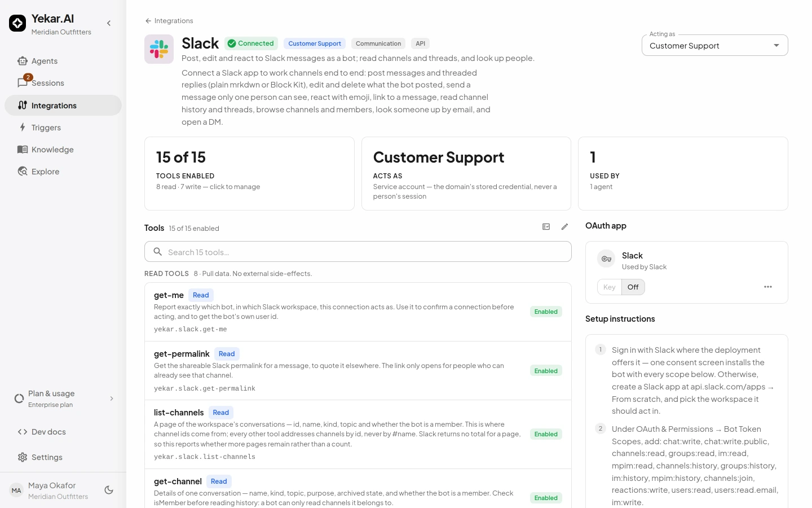Expand Plan & usage details
Screen dimensions: 812x508
click(63, 398)
